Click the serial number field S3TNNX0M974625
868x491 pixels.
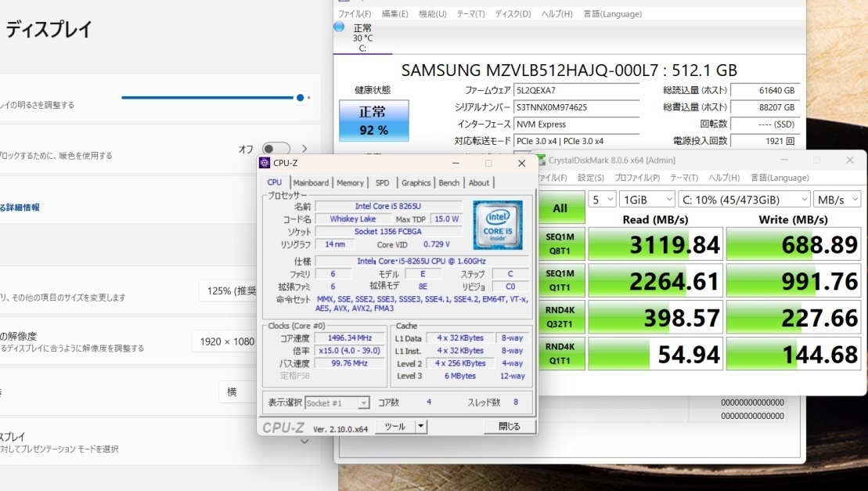point(576,107)
